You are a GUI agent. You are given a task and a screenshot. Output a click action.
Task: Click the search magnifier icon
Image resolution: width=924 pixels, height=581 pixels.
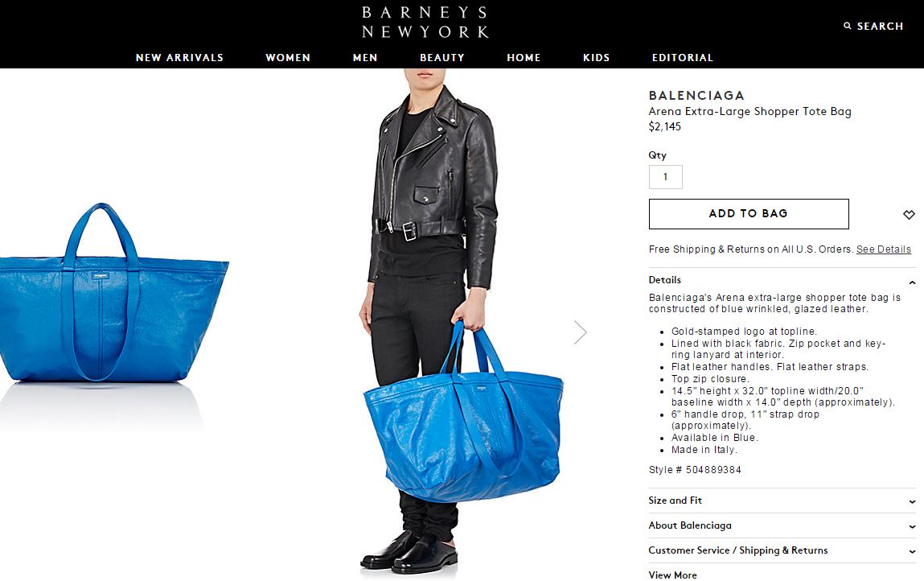(848, 26)
